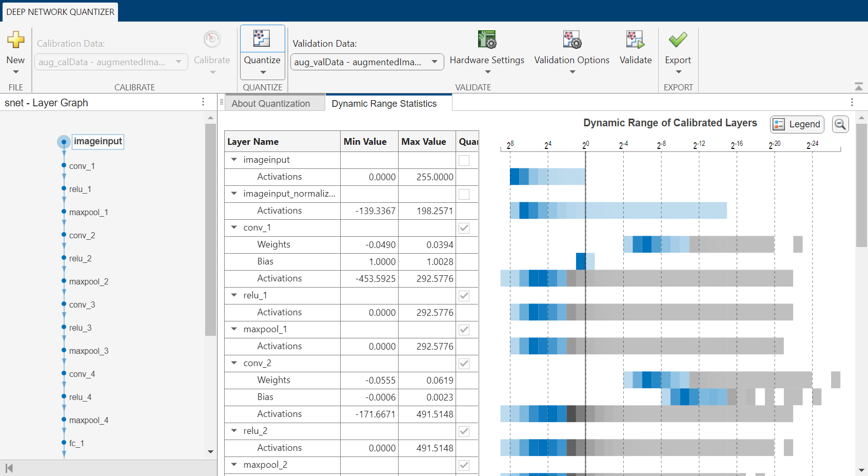Click the Layer Graph scroll down arrow

point(210,452)
